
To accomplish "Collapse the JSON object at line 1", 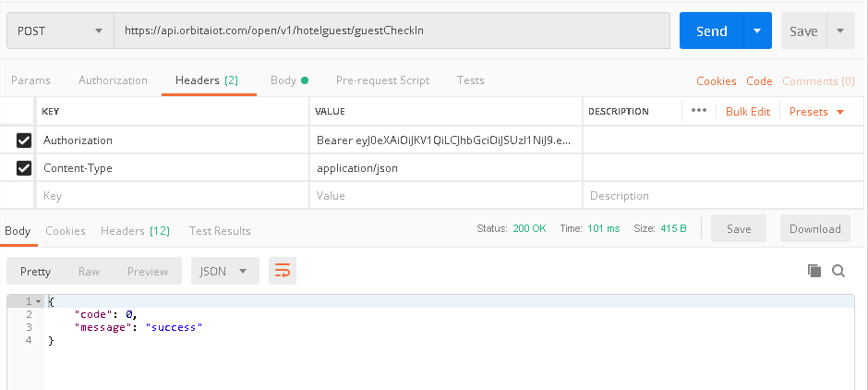I will (39, 302).
